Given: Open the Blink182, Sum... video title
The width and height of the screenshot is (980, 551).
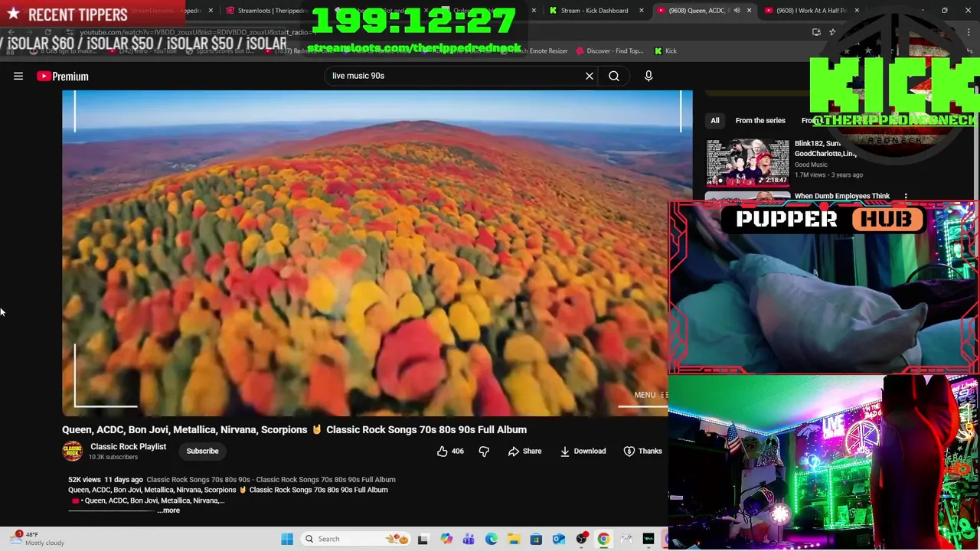Looking at the screenshot, I should tap(825, 148).
